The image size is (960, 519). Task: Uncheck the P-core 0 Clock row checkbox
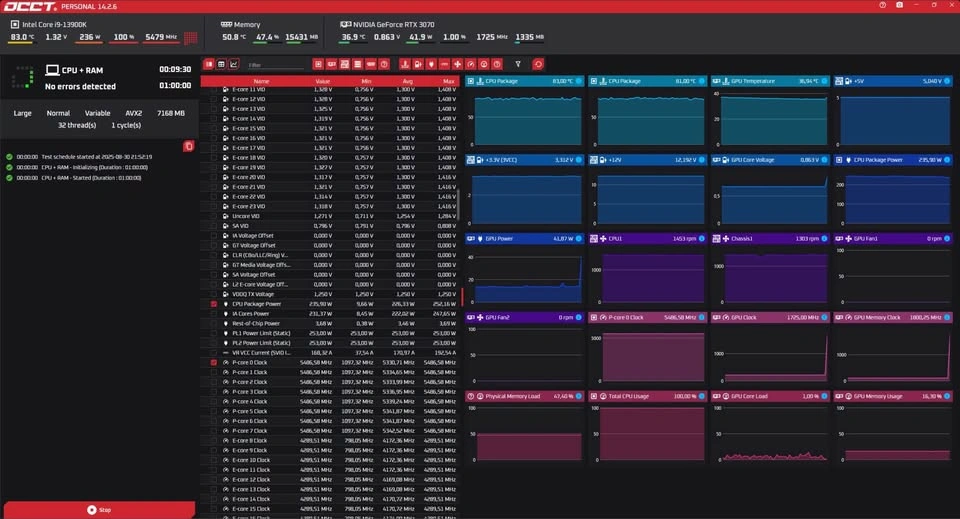click(x=214, y=363)
